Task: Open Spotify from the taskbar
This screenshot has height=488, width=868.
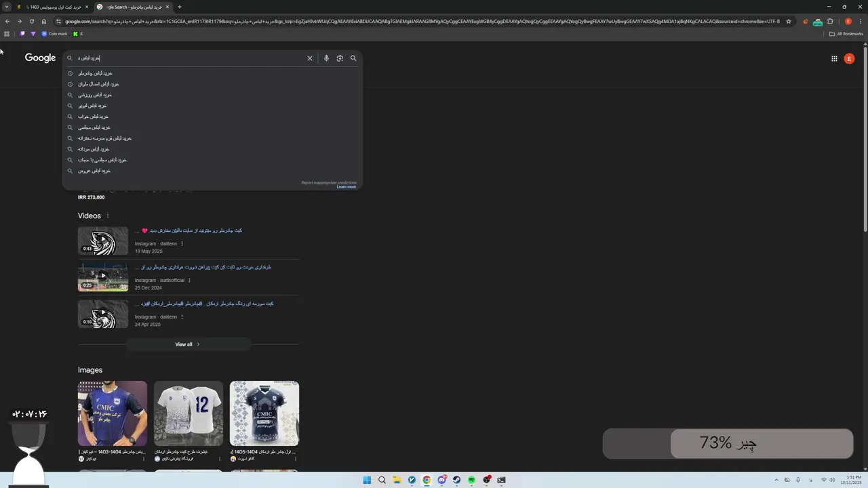Action: pos(471,480)
